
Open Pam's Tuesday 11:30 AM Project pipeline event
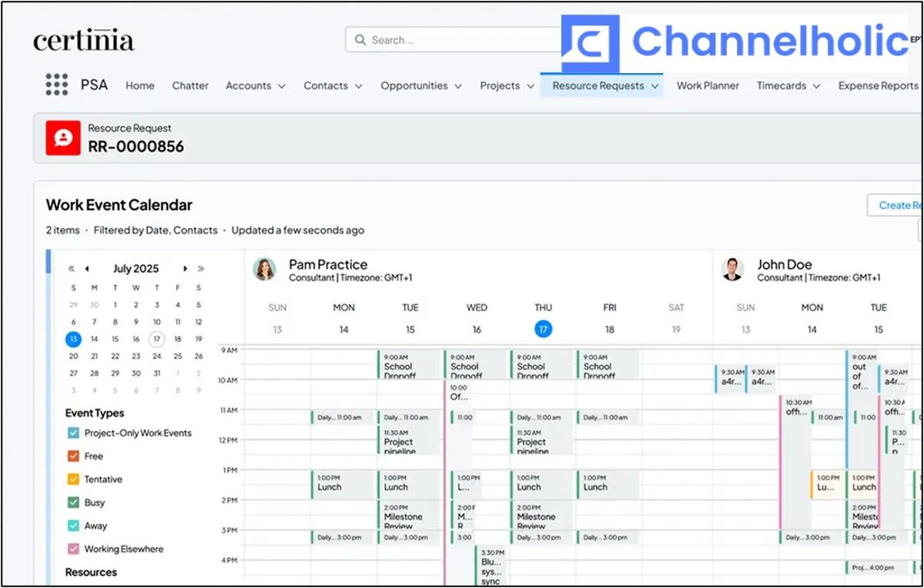click(410, 440)
